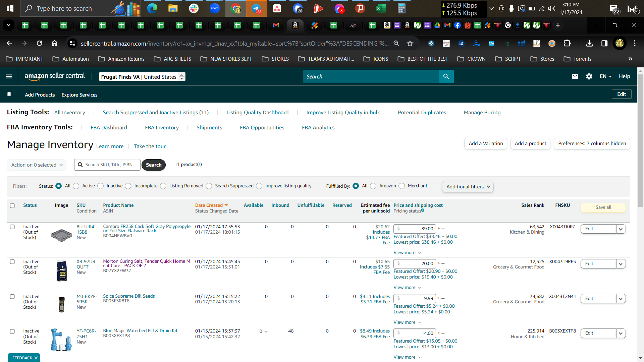644x362 pixels.
Task: Click the search magnifier button
Action: click(446, 76)
